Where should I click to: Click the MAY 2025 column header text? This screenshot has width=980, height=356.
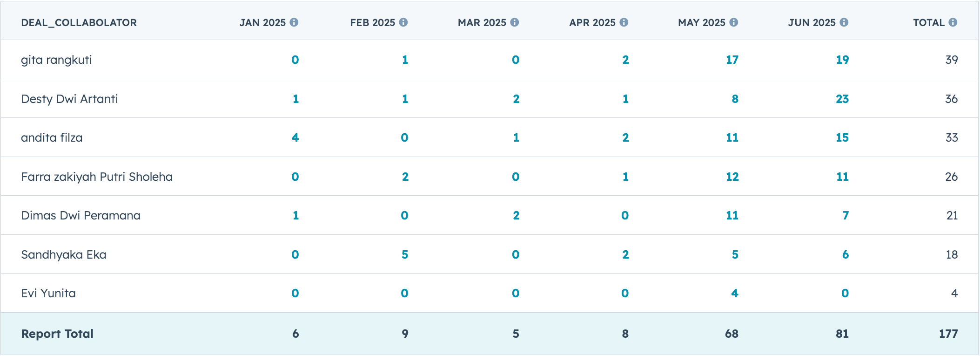click(x=701, y=23)
